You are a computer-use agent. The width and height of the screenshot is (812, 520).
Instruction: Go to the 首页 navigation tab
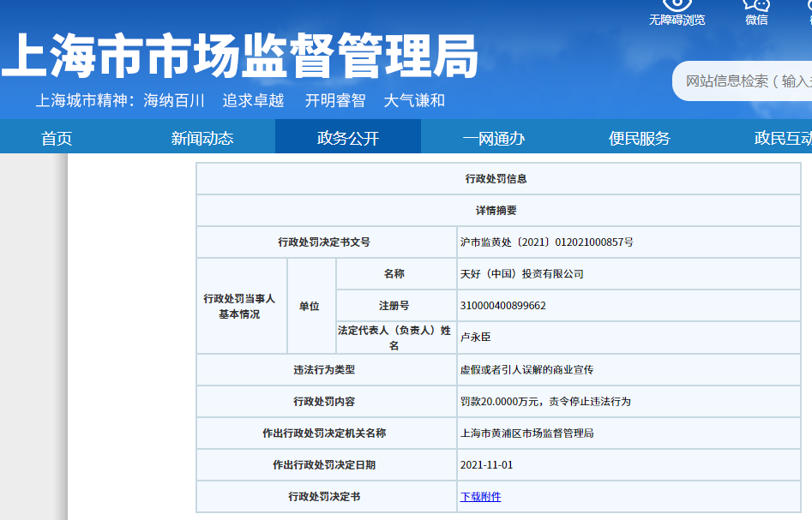point(57,138)
